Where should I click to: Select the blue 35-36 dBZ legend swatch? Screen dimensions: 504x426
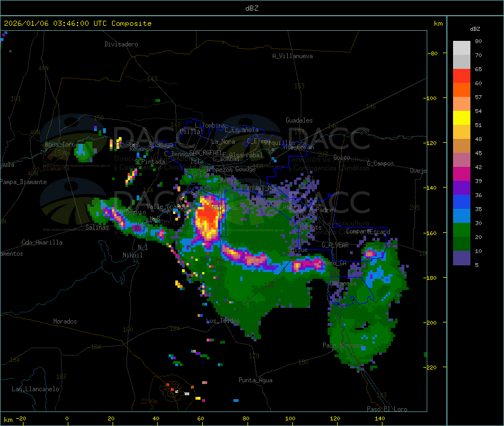click(461, 202)
